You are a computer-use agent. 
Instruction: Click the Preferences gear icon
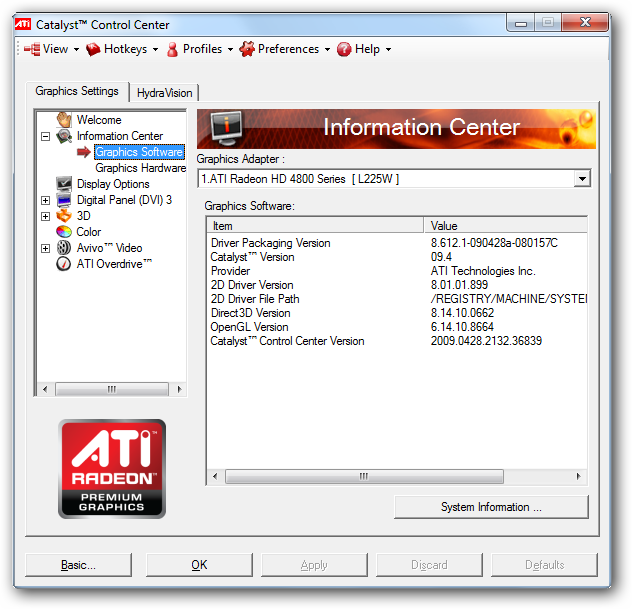pyautogui.click(x=247, y=49)
